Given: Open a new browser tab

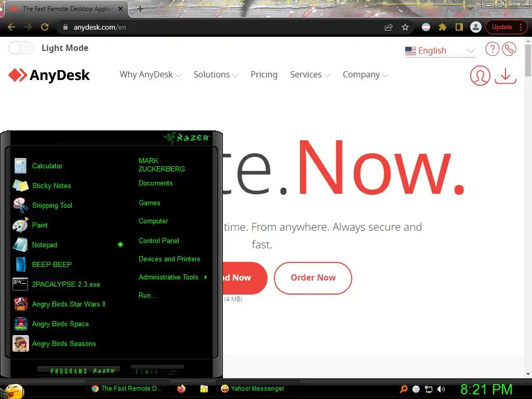Looking at the screenshot, I should (x=140, y=9).
